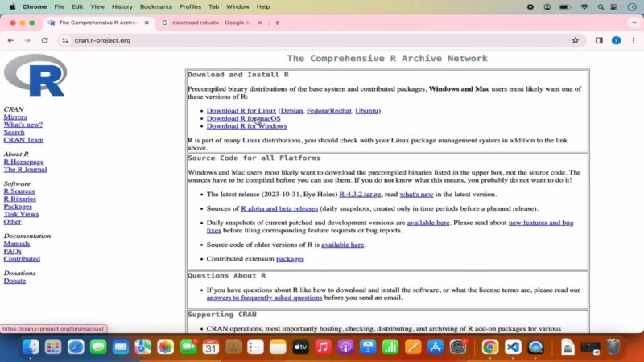Open the Tab menu
Viewport: 644px width, 362px height.
coord(213,6)
